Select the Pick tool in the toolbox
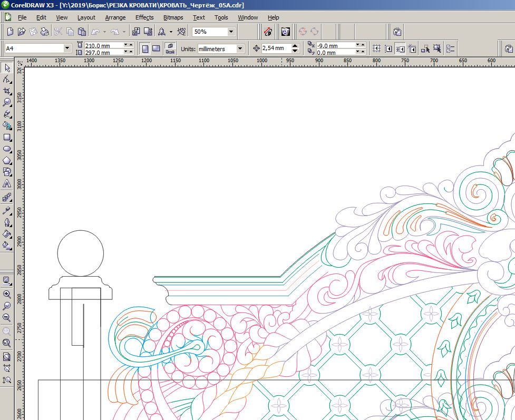The height and width of the screenshot is (420, 515). 7,68
